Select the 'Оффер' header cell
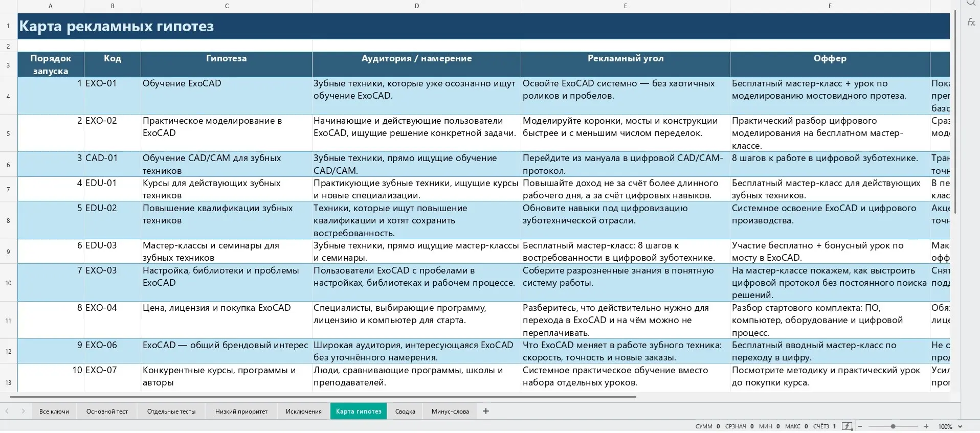980x433 pixels. click(830, 65)
